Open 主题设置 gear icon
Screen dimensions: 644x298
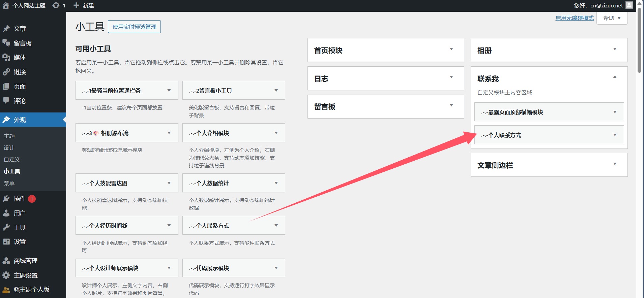tap(6, 275)
